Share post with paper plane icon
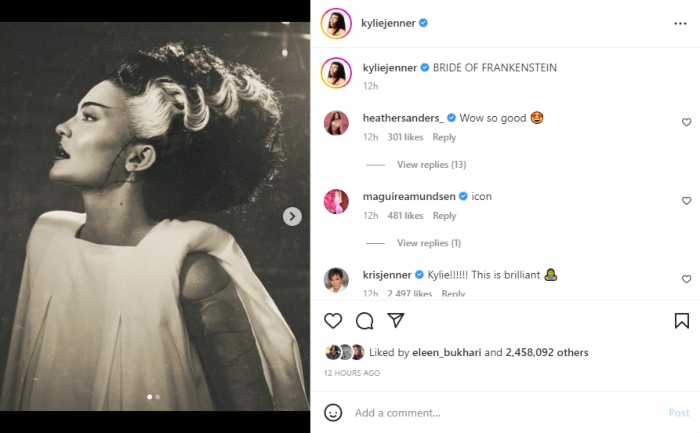This screenshot has width=700, height=433. (396, 321)
